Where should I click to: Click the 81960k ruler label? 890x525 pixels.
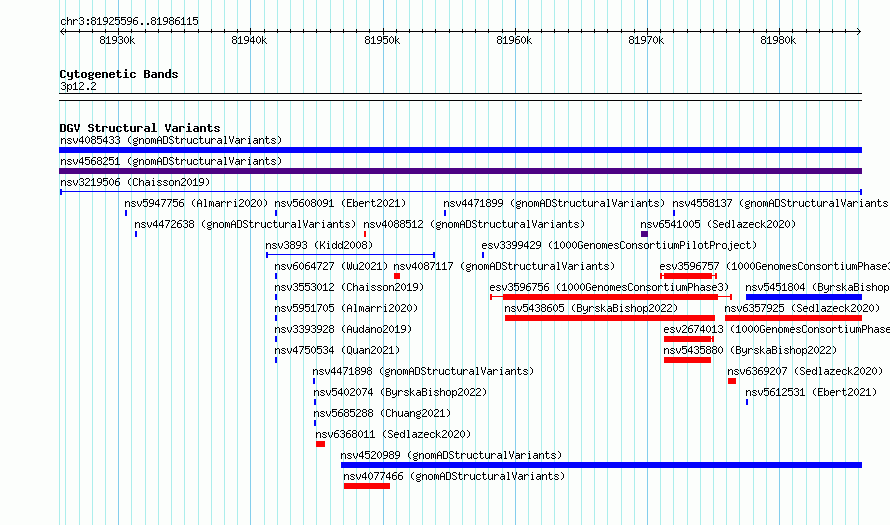point(514,40)
